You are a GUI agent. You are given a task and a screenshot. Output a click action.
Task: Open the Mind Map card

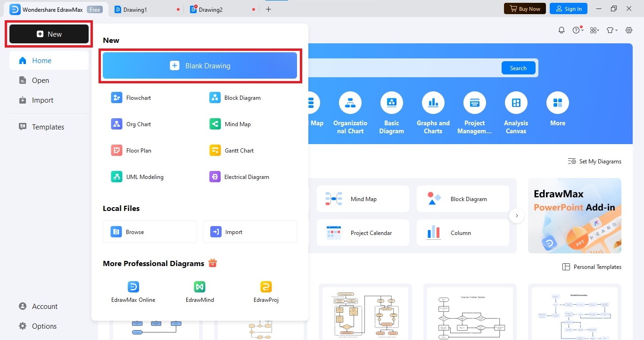[363, 199]
